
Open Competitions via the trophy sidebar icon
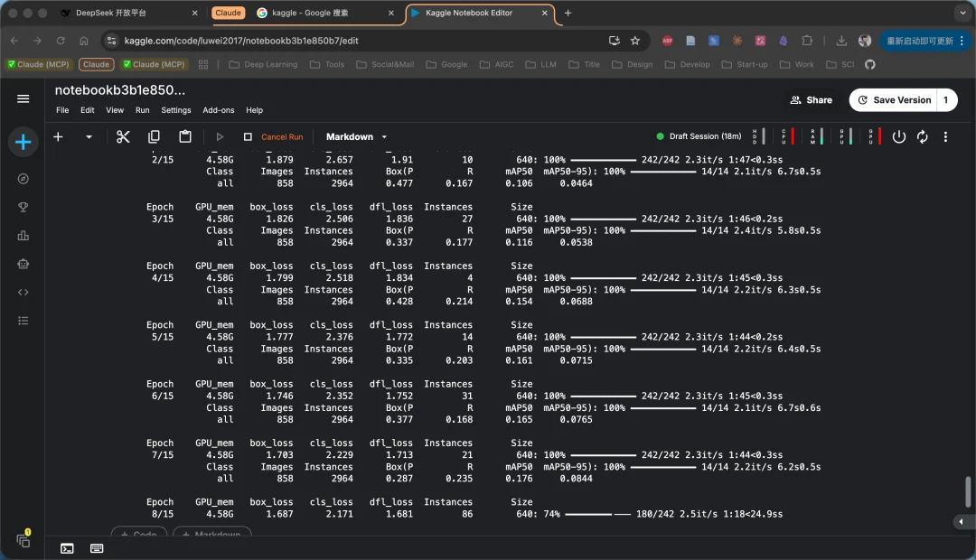point(23,207)
